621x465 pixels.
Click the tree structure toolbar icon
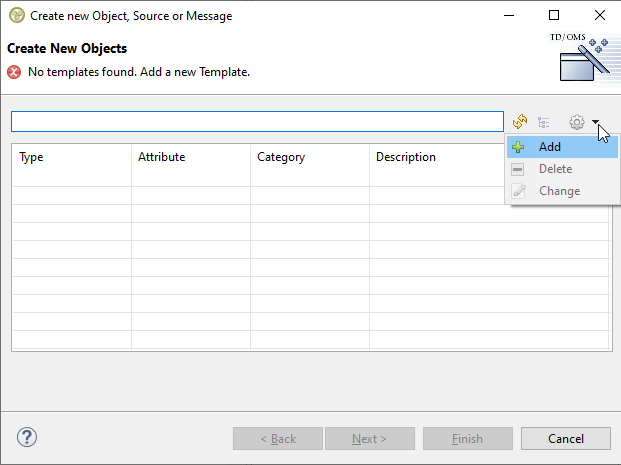click(x=544, y=122)
